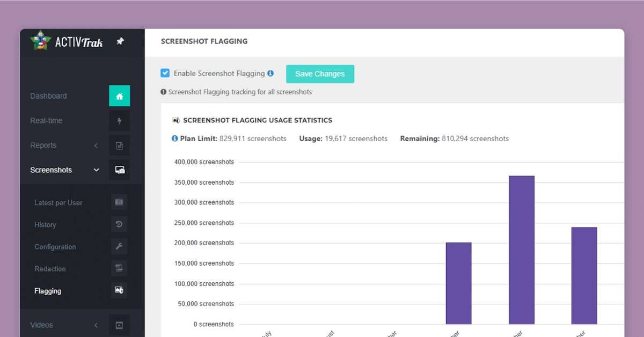Image resolution: width=644 pixels, height=337 pixels.
Task: Click the Dashboard home icon
Action: coord(119,96)
